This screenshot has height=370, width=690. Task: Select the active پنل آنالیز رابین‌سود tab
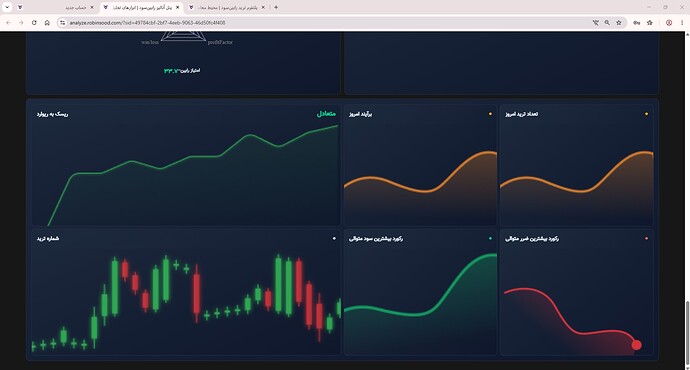[x=142, y=7]
